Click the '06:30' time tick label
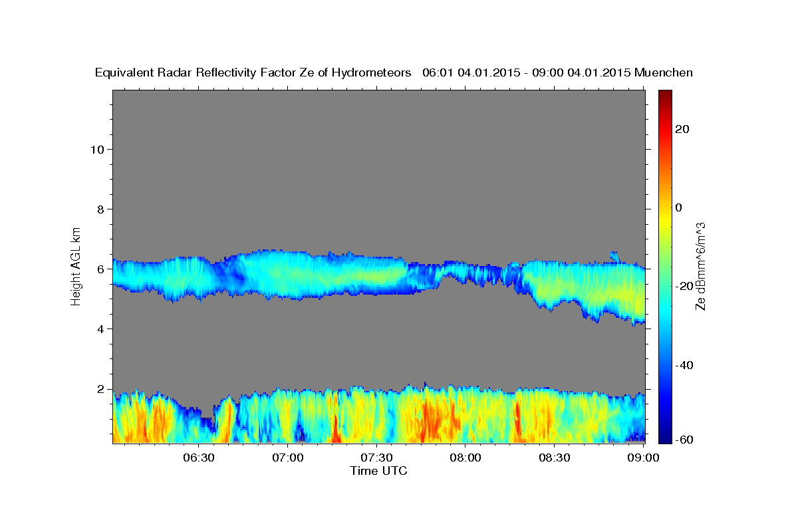This screenshot has height=532, width=798. tap(199, 458)
